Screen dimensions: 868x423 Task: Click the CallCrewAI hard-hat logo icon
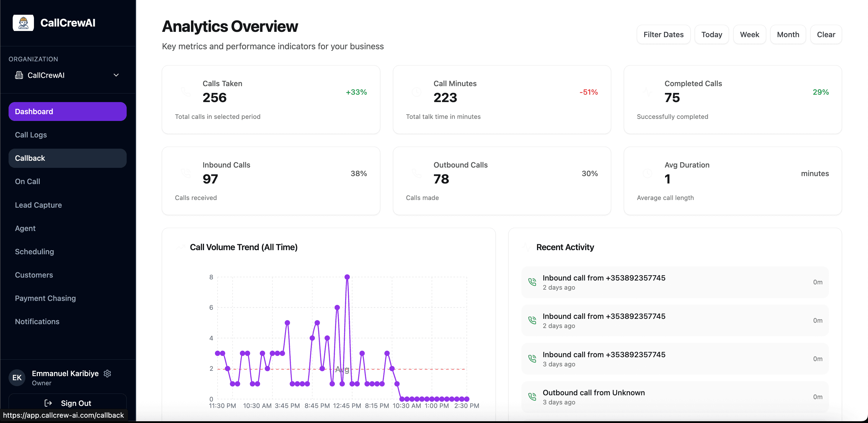23,22
